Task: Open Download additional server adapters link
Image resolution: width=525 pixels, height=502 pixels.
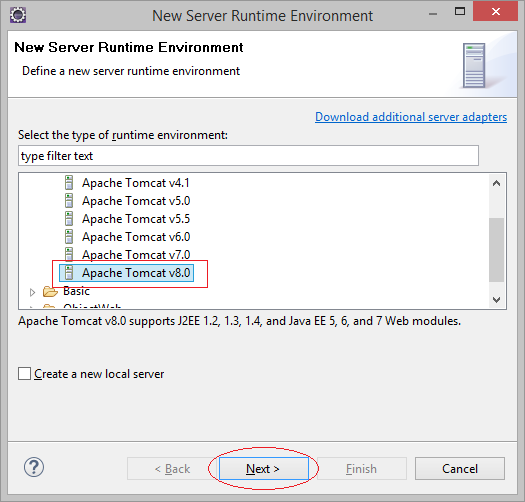Action: click(411, 117)
